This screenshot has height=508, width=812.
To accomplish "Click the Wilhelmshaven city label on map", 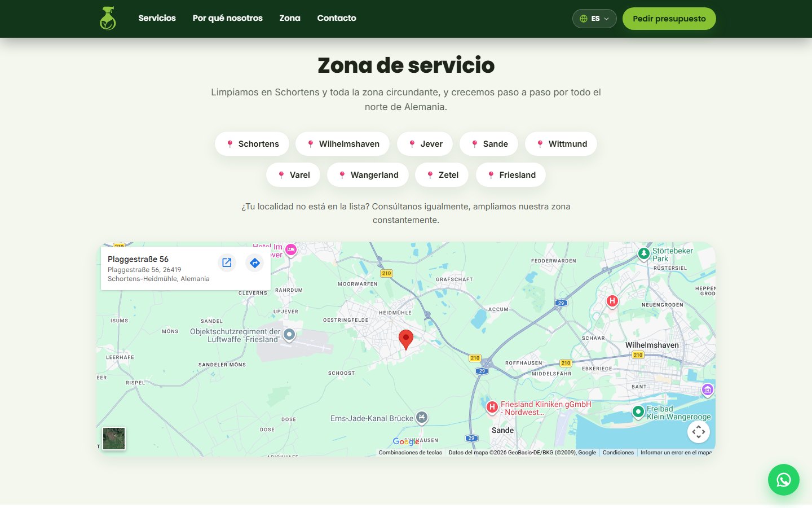I will pos(652,345).
